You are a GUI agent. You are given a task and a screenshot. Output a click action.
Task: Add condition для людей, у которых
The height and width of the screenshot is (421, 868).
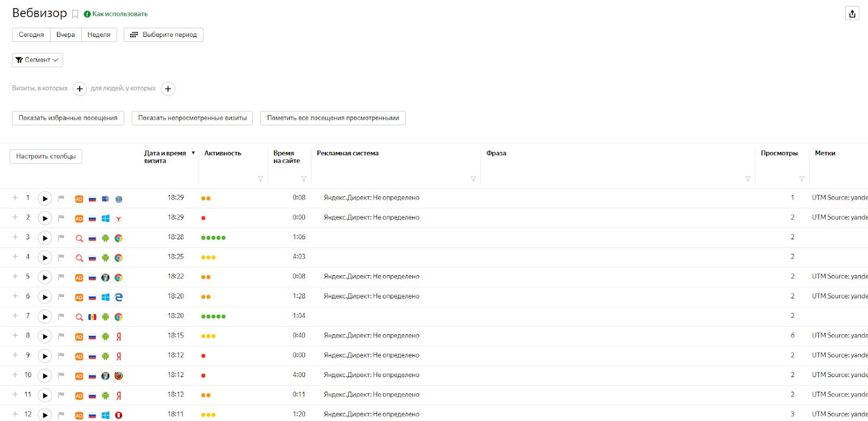[168, 89]
